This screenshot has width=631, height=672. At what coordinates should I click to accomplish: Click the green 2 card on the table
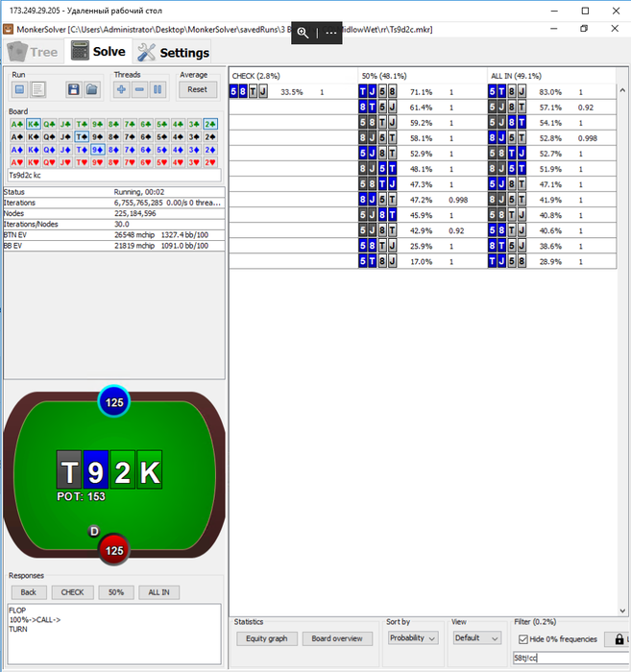(123, 469)
